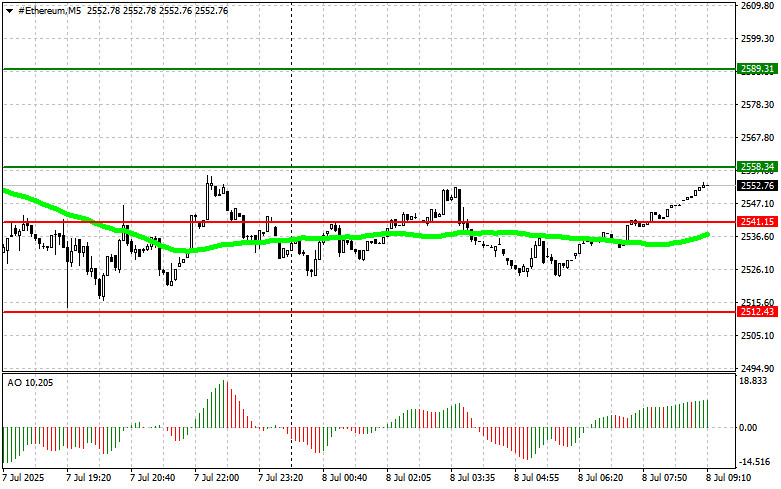Image resolution: width=781 pixels, height=489 pixels.
Task: Select the 8 Jul 06:20 time label
Action: (x=600, y=478)
